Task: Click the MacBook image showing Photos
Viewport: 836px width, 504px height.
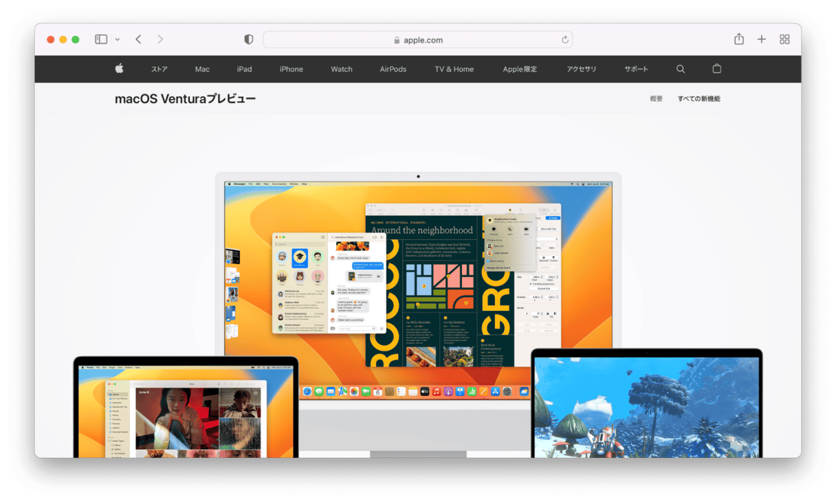Action: [x=186, y=407]
